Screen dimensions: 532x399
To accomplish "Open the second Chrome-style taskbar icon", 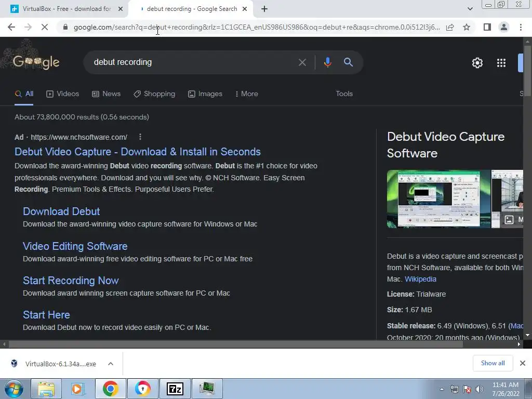I will [142, 389].
